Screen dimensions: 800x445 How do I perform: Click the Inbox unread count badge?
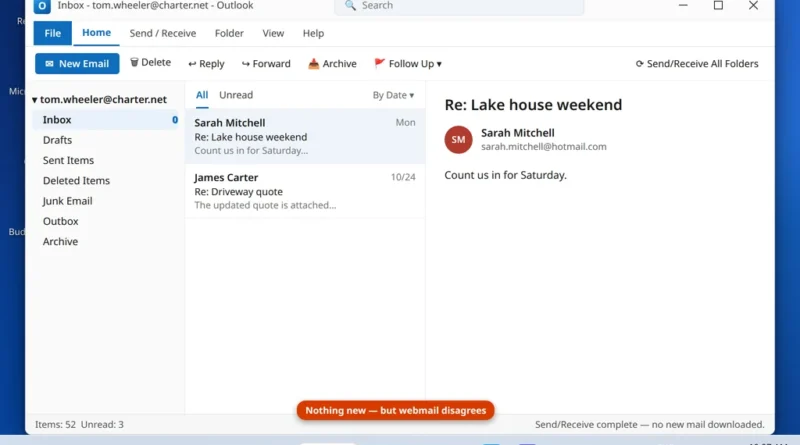tap(175, 119)
